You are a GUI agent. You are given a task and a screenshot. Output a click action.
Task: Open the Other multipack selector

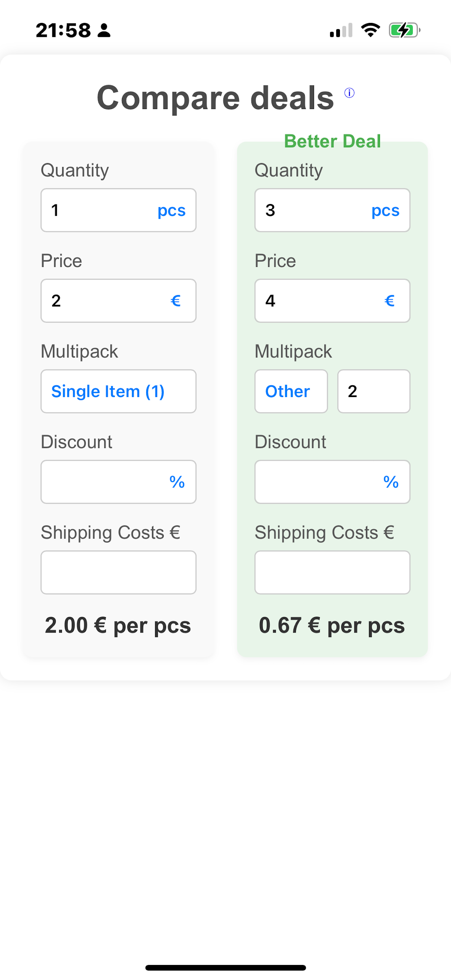(x=291, y=392)
